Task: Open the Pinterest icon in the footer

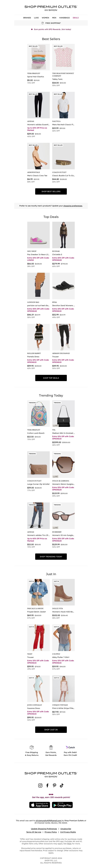Action: tap(55, 785)
